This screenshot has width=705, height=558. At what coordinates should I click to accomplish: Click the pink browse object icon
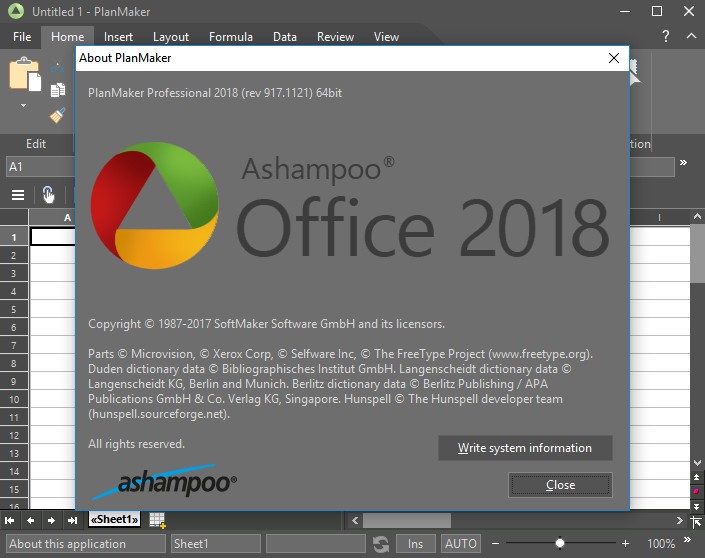coord(696,491)
